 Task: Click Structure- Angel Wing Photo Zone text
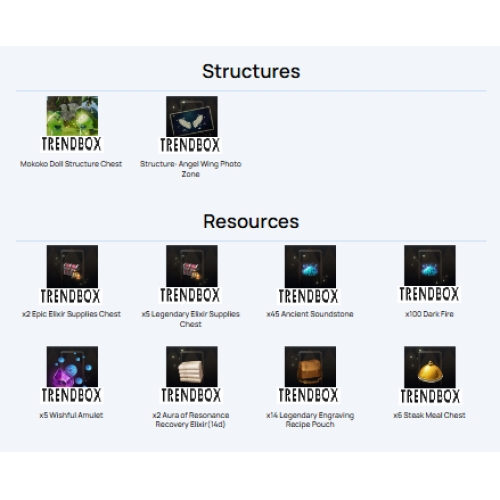tap(190, 169)
